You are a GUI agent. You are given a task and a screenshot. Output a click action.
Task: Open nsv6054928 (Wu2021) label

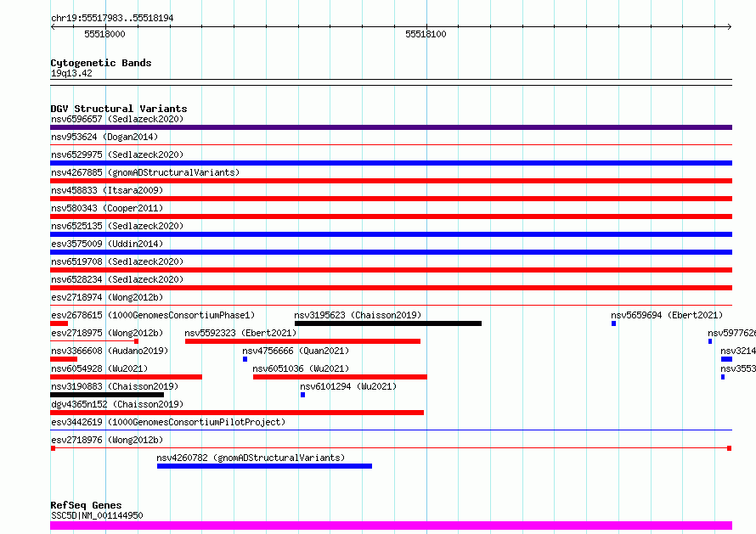coord(99,368)
